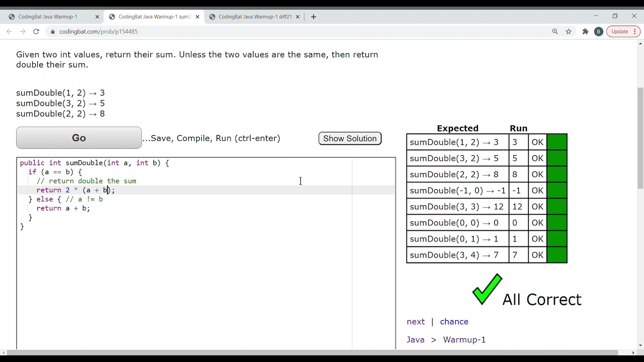Click the run value 12 in results table

click(518, 207)
